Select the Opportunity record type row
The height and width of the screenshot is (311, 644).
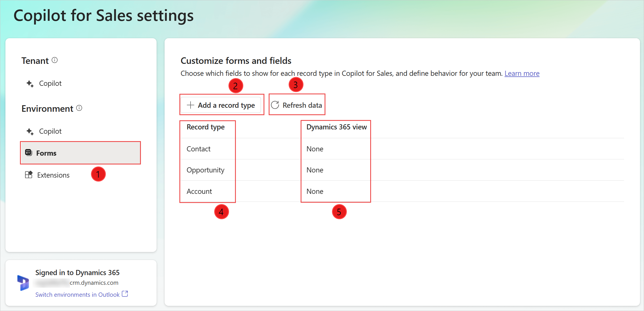coord(206,170)
